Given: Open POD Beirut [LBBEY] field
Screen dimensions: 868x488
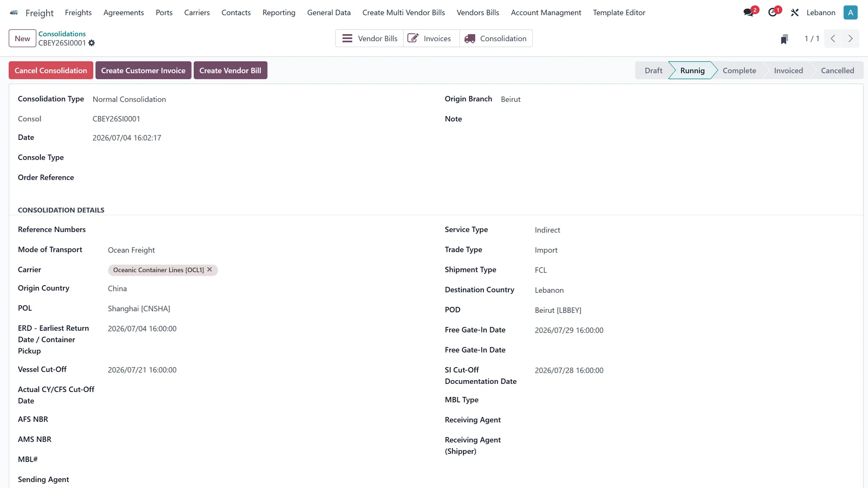Looking at the screenshot, I should pos(558,310).
